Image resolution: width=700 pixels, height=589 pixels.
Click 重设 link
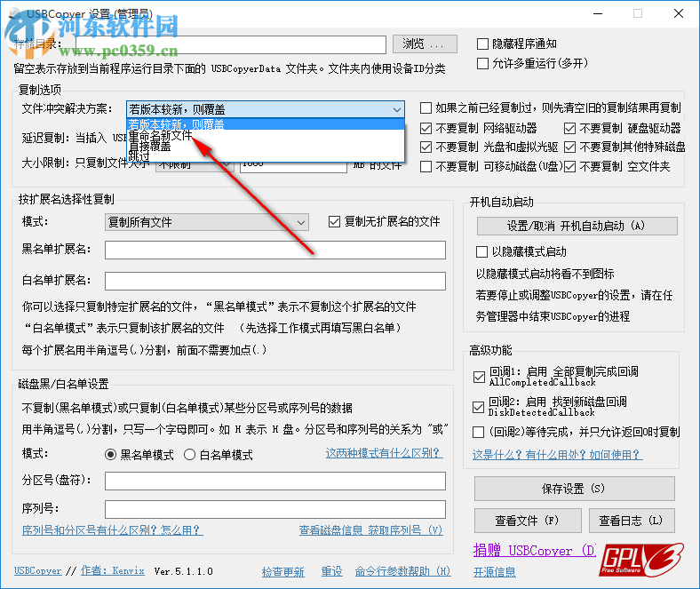(331, 571)
